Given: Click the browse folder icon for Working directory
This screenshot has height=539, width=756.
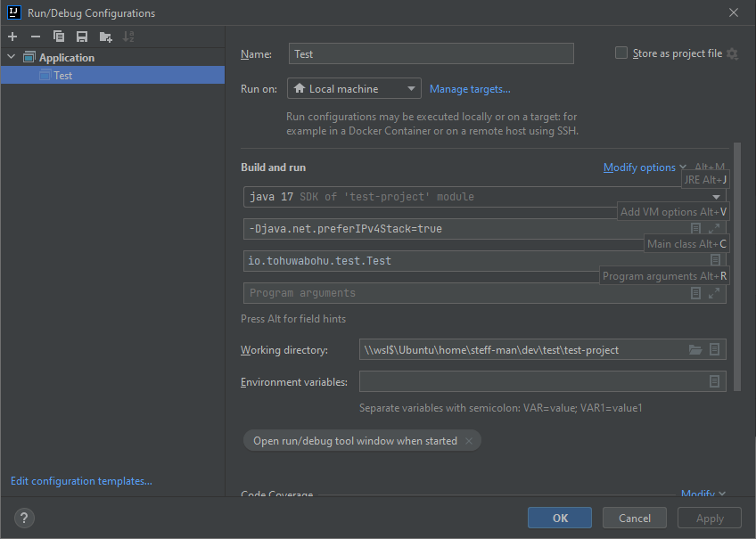Looking at the screenshot, I should [x=695, y=350].
